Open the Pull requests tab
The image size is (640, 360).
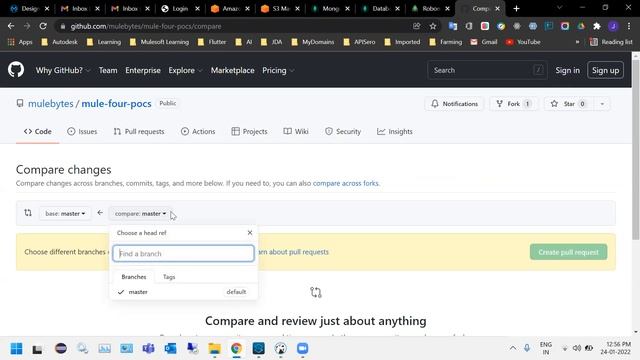coord(139,131)
